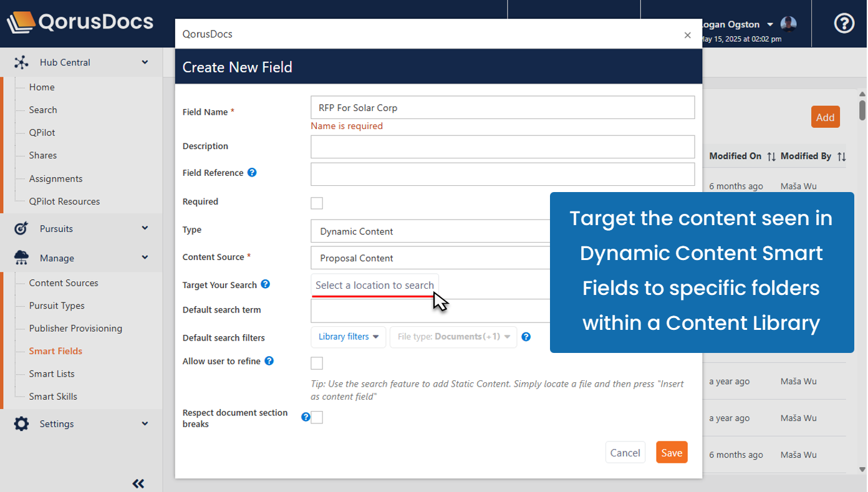
Task: Open the Library filters dropdown
Action: (349, 337)
